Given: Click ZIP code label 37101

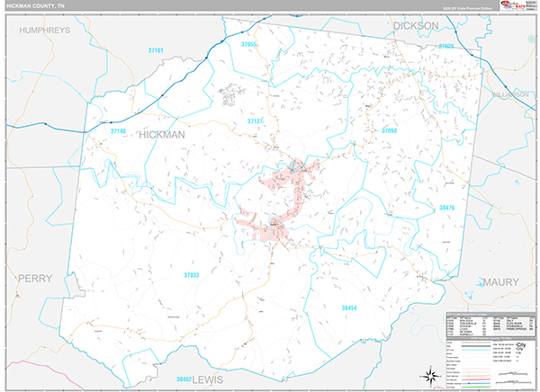Looking at the screenshot, I should tap(156, 50).
